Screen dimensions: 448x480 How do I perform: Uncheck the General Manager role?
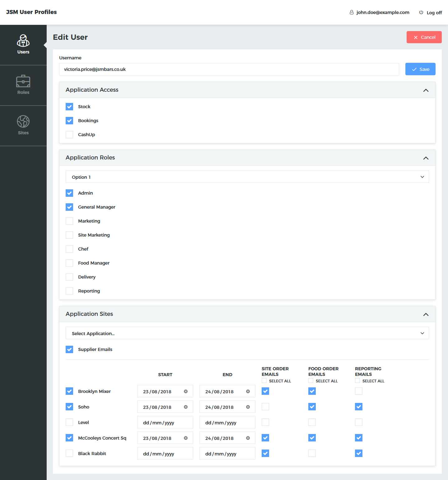pyautogui.click(x=69, y=207)
